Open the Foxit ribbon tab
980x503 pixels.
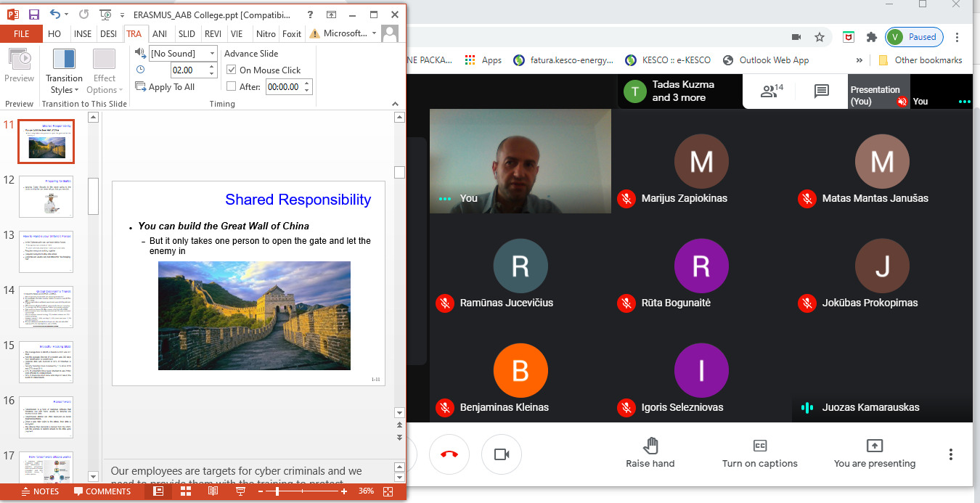pyautogui.click(x=292, y=33)
